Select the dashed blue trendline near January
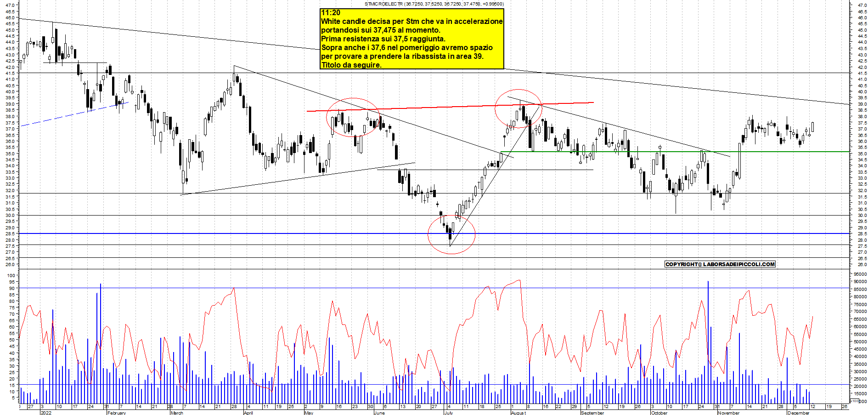The image size is (868, 415). (75, 114)
